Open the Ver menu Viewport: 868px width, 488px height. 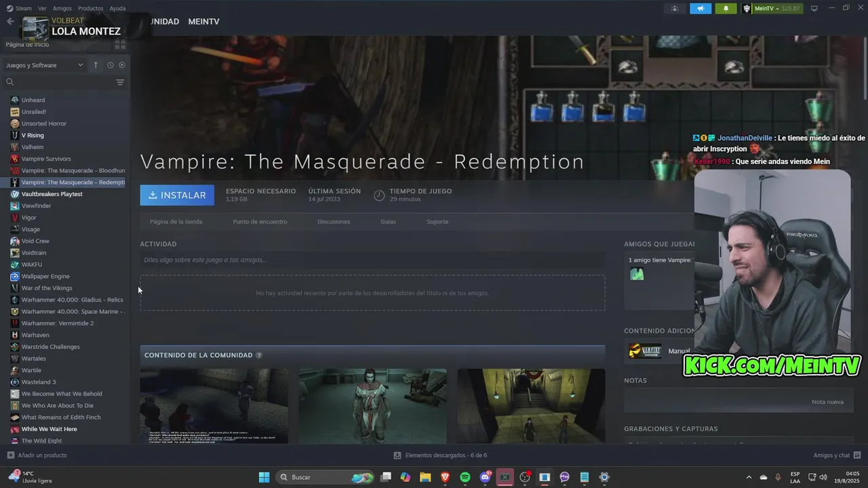[42, 8]
